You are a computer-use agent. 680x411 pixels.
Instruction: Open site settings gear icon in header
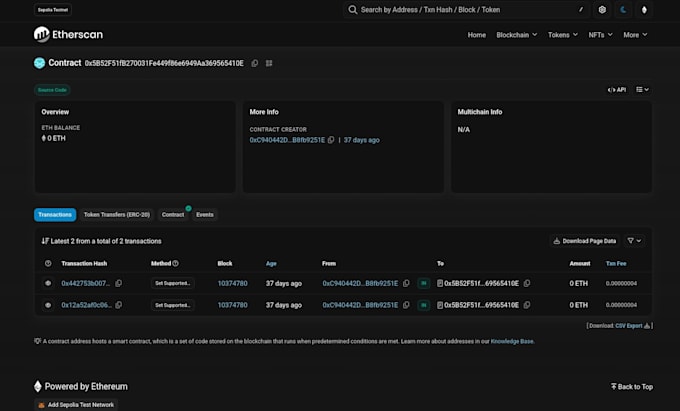602,10
